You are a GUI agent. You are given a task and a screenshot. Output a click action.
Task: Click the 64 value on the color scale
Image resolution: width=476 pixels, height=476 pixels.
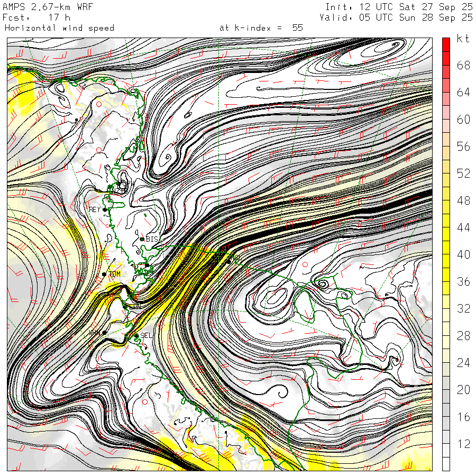[x=463, y=92]
